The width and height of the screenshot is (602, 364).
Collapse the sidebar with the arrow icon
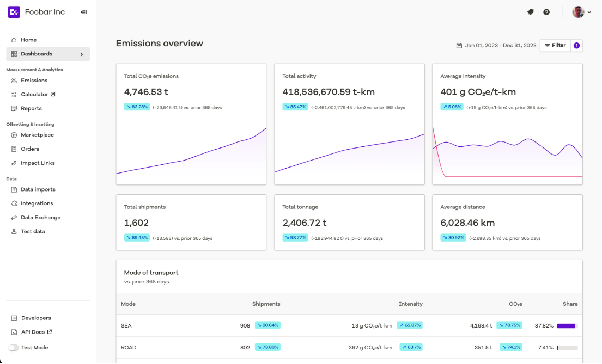pos(83,12)
